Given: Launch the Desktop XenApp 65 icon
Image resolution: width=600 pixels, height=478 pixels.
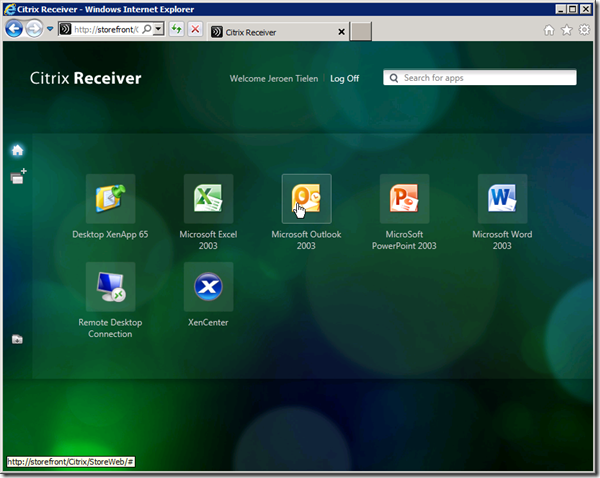Looking at the screenshot, I should pos(111,199).
